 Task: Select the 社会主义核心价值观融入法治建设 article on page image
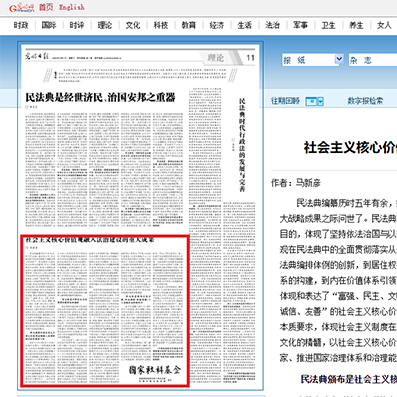(x=105, y=311)
